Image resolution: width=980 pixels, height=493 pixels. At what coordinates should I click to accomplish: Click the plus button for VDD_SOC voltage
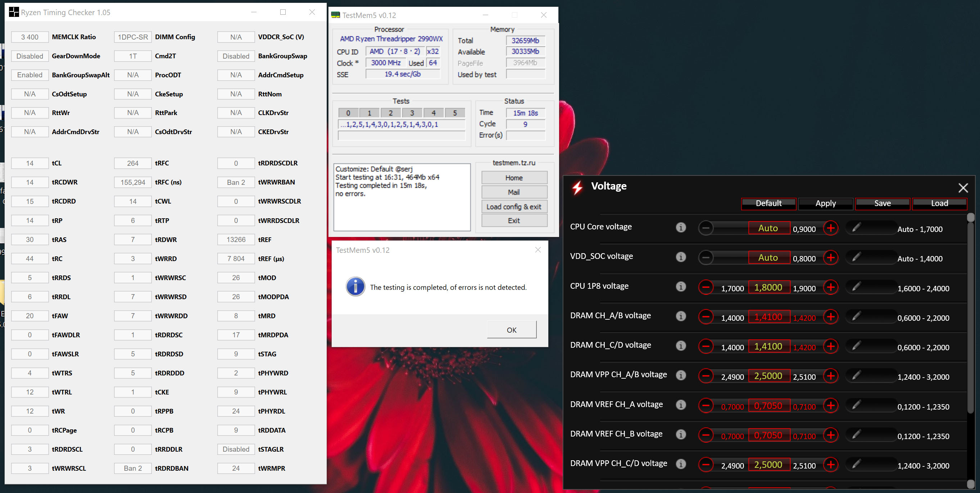click(x=830, y=257)
